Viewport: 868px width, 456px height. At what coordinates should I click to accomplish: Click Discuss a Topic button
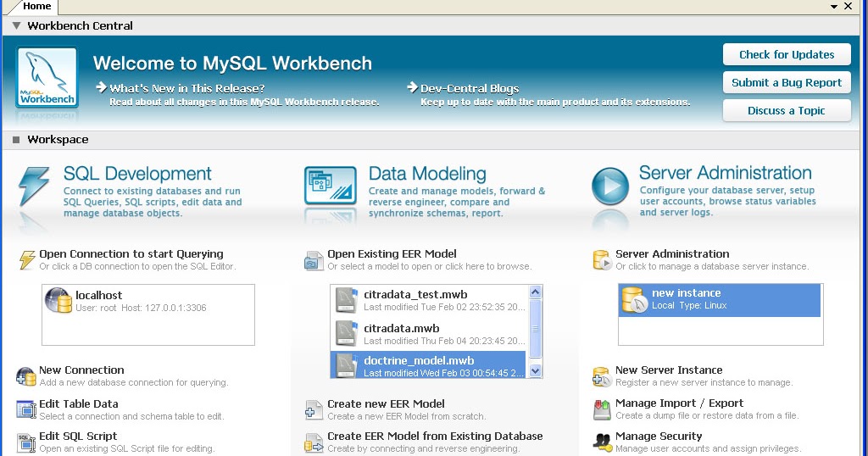click(x=787, y=110)
